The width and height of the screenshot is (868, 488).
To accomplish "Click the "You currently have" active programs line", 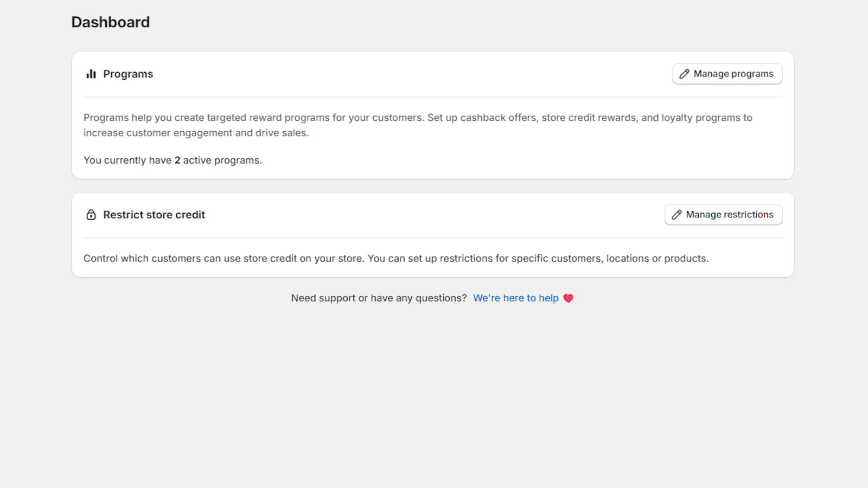I will point(173,160).
